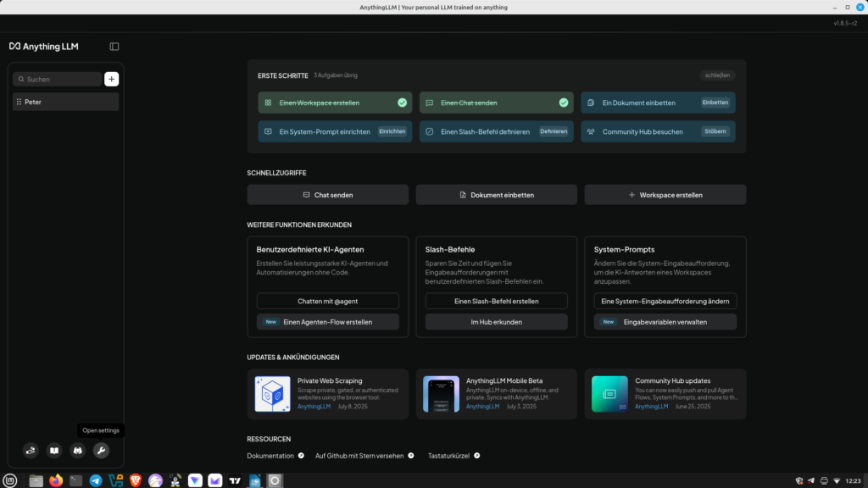Open Firefox from the taskbar
Screen dimensions: 868x488
(x=56, y=480)
